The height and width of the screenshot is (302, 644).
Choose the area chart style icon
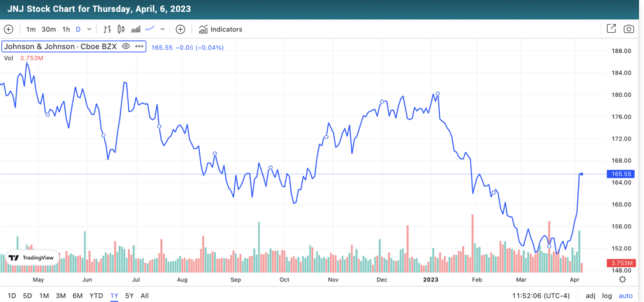pyautogui.click(x=136, y=29)
